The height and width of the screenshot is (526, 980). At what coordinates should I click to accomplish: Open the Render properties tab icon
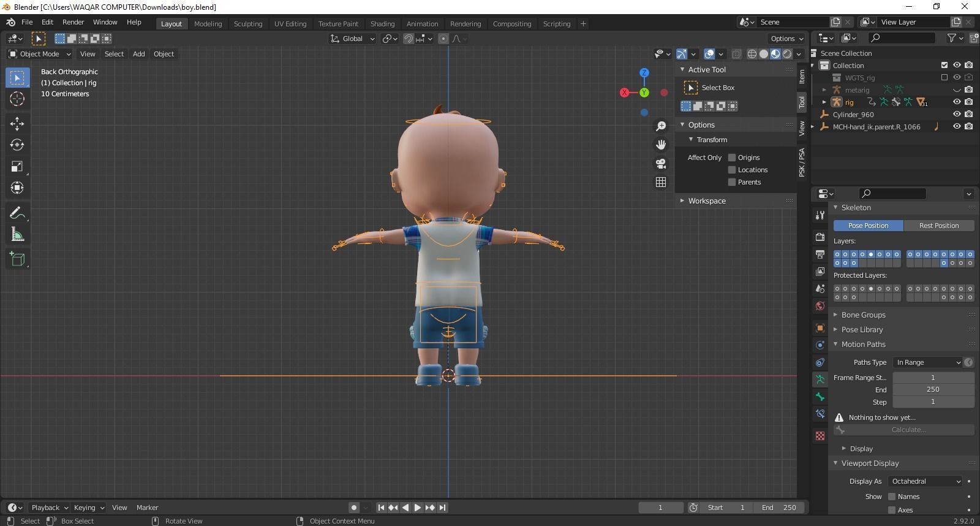point(820,237)
